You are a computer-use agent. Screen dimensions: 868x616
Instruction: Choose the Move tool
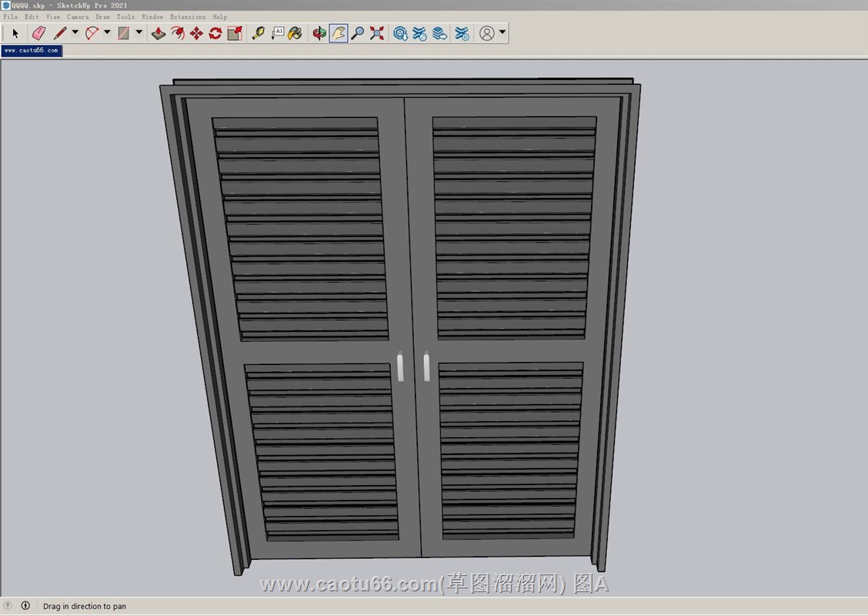(x=196, y=33)
